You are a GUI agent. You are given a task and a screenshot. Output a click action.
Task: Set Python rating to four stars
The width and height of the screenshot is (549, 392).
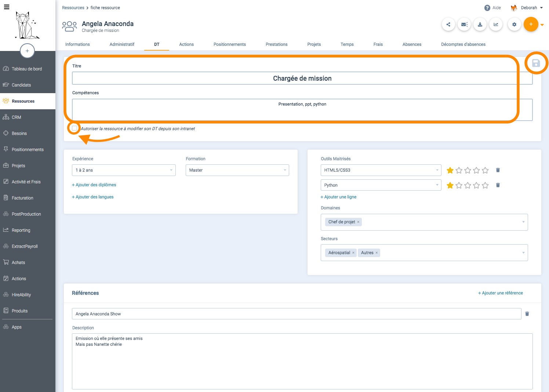click(476, 185)
